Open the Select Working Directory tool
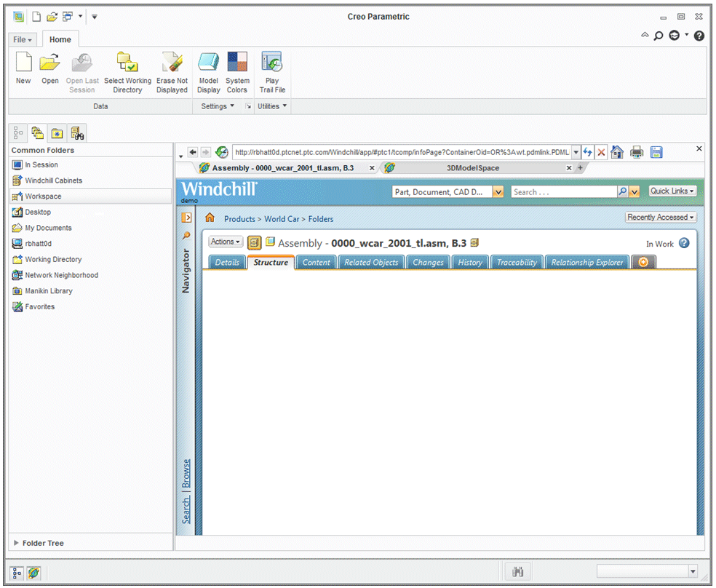The image size is (716, 588). 128,71
